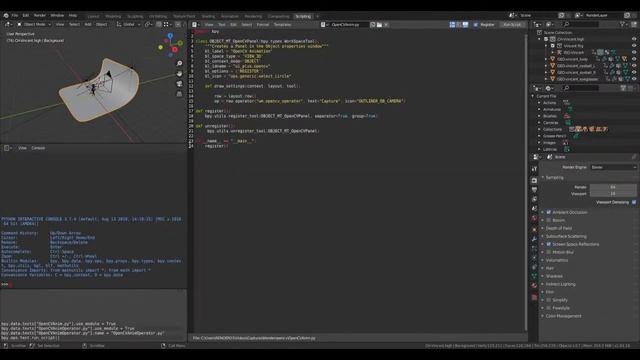Select the viewport pan hand icon
This screenshot has height=360, width=640.
click(x=179, y=73)
